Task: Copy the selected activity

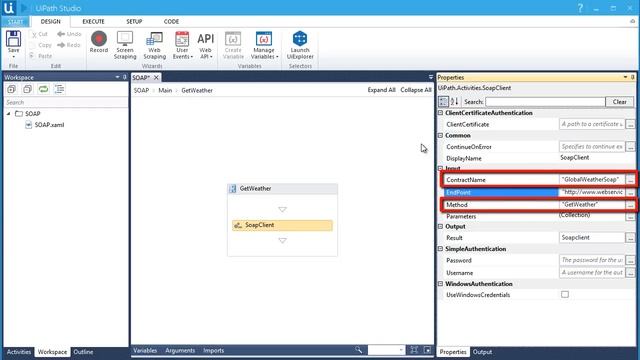Action: [41, 45]
